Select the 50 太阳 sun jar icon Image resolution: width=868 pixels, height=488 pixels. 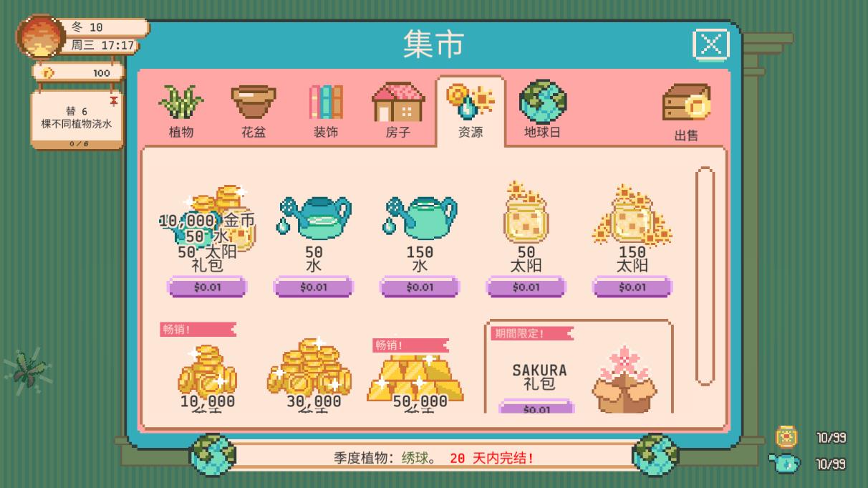coord(526,214)
